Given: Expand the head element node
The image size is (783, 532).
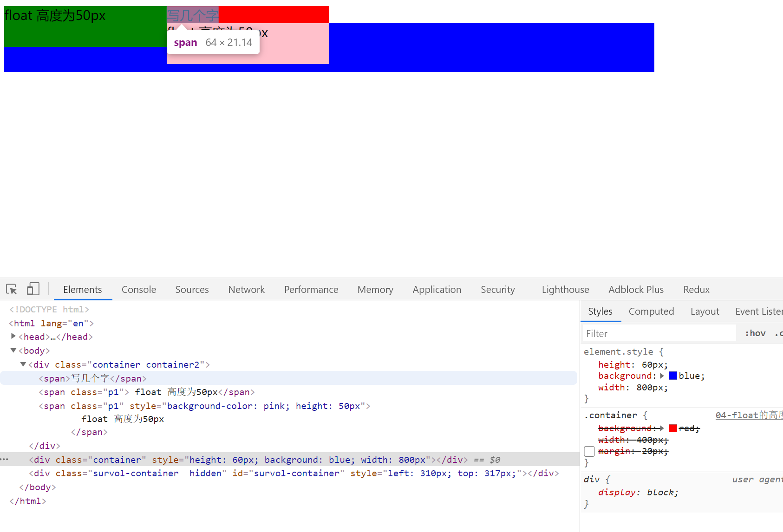Looking at the screenshot, I should (13, 336).
